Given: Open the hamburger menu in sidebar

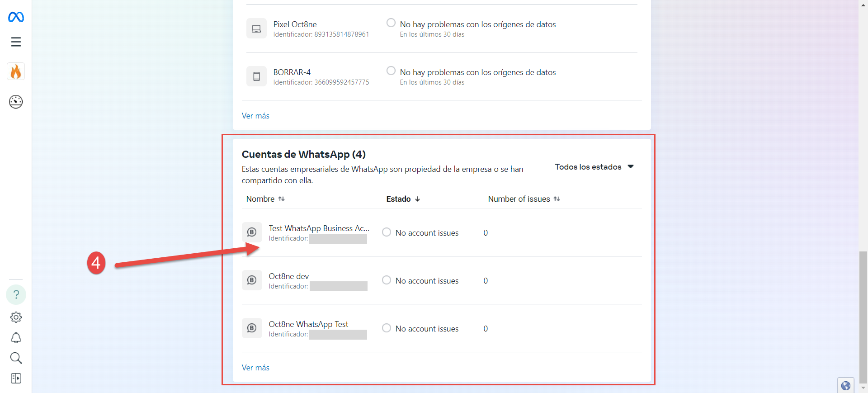Looking at the screenshot, I should (x=16, y=42).
